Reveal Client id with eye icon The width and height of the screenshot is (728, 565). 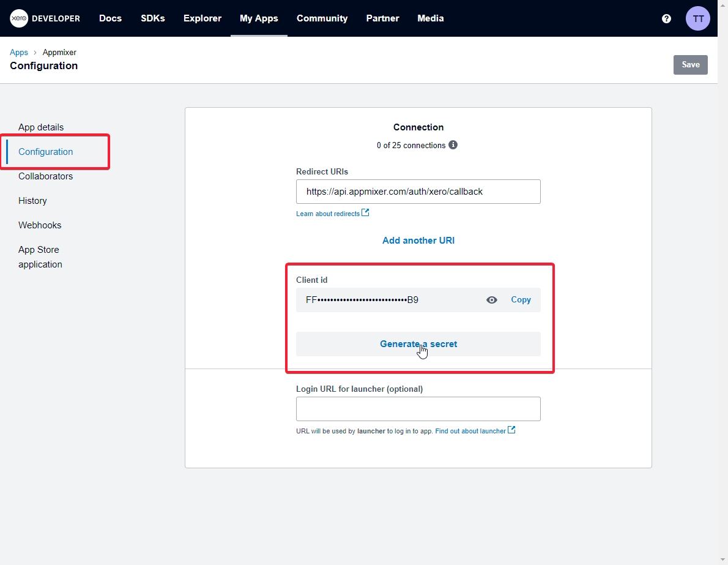(x=492, y=300)
